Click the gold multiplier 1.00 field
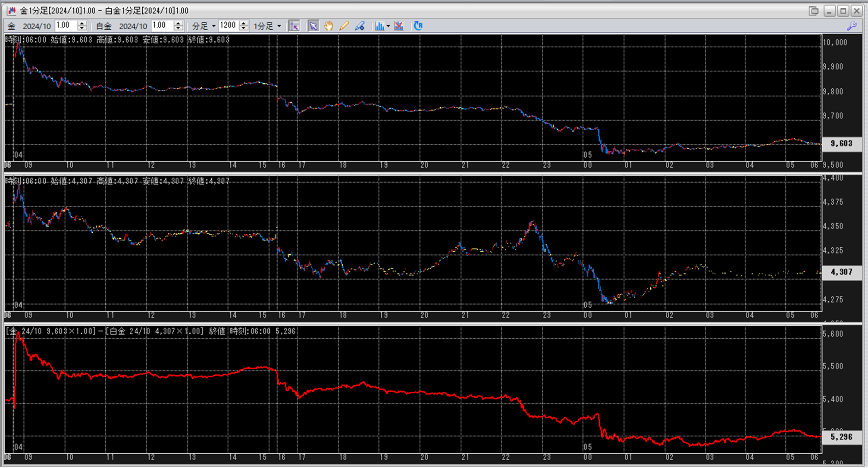 [65, 26]
